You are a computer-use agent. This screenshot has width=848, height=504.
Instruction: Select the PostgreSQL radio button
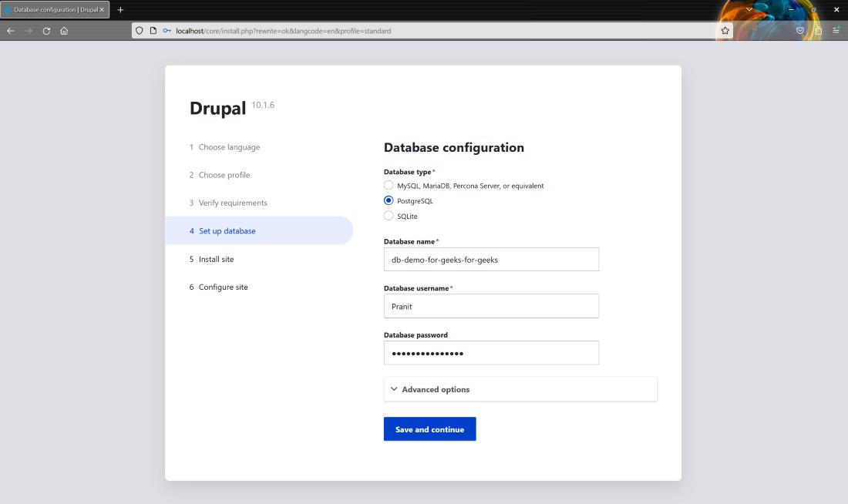(x=389, y=200)
